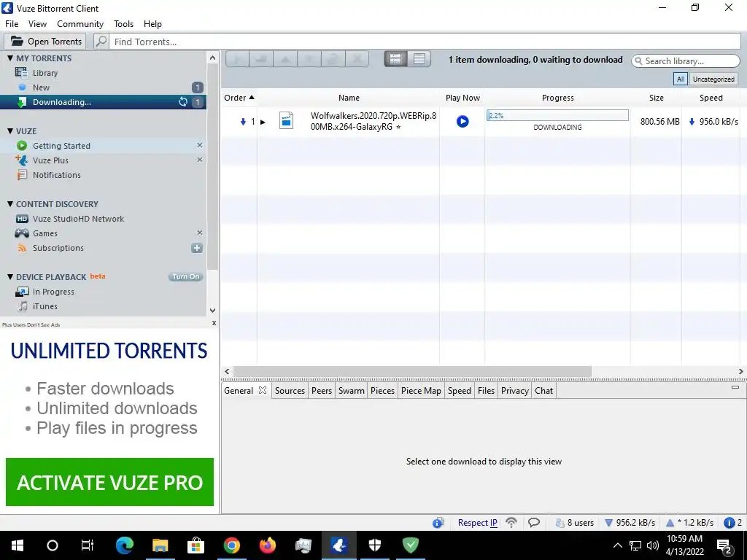
Task: Click Activate Vuze Pro banner
Action: (x=109, y=482)
